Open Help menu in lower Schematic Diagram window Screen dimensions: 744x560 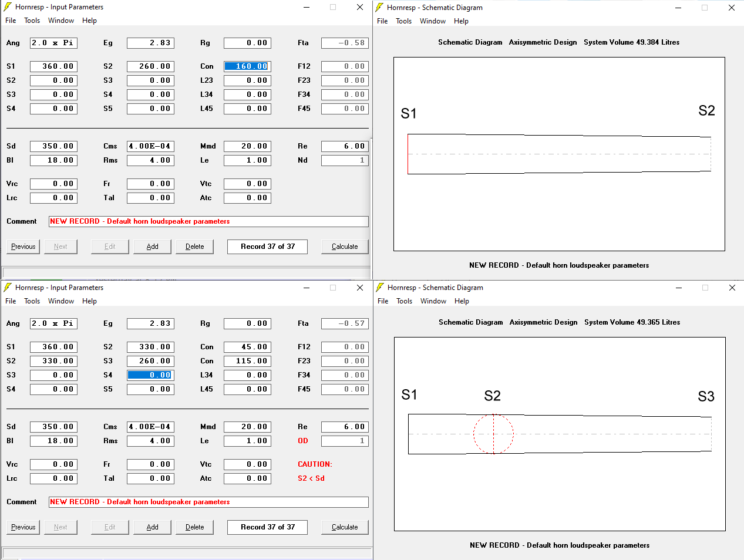coord(462,301)
